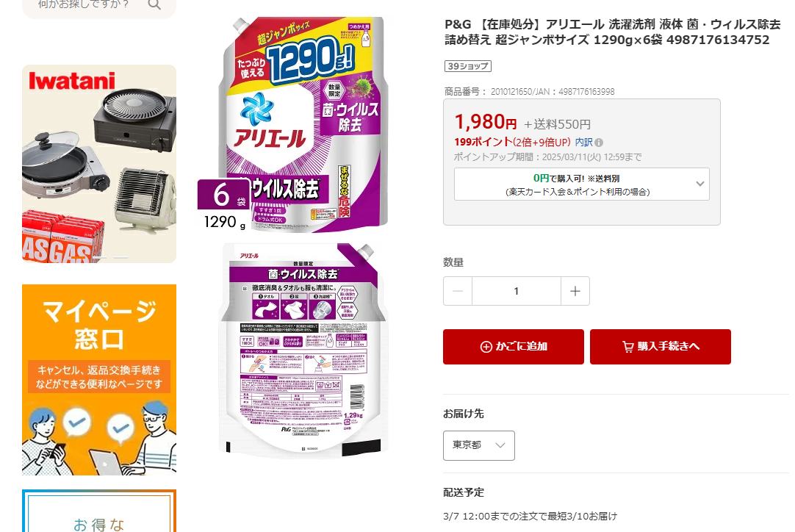
Task: Open the 東京都 delivery destination dropdown
Action: 478,445
